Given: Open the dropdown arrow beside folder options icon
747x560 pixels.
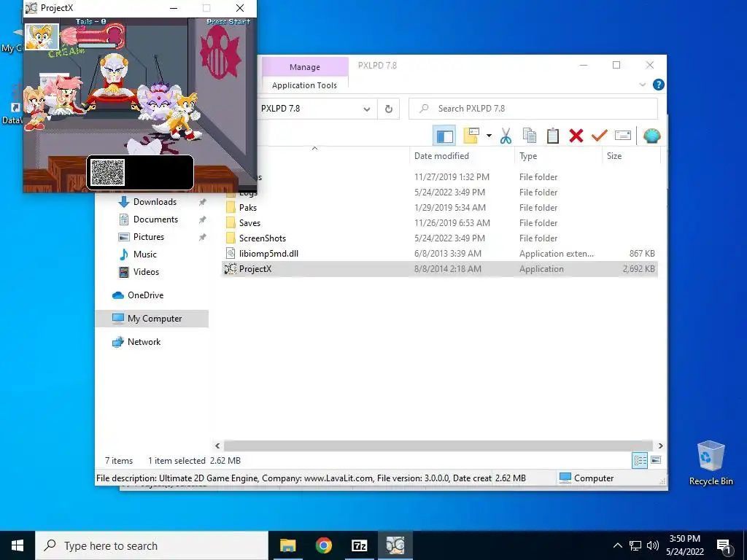Looking at the screenshot, I should [489, 136].
